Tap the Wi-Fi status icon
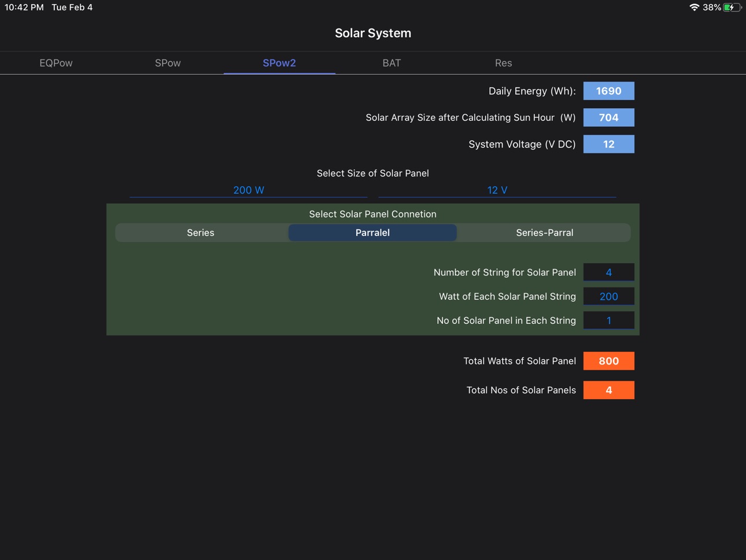This screenshot has height=560, width=746. (x=694, y=8)
